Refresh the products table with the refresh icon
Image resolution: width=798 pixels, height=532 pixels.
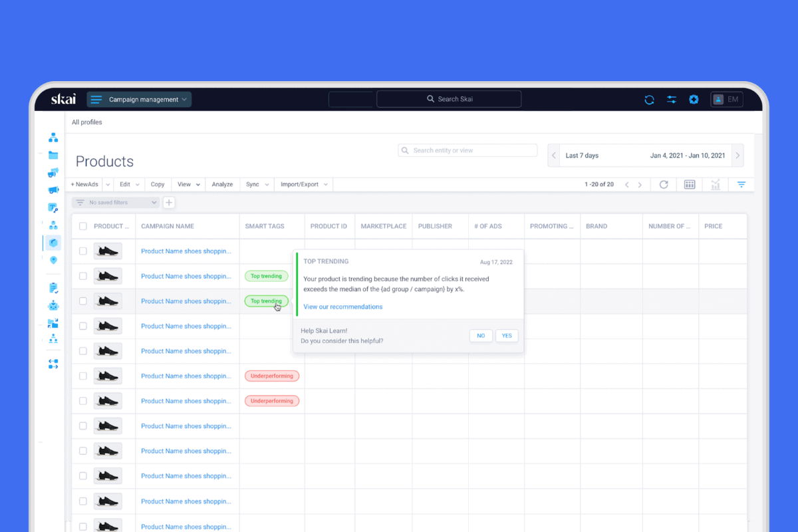663,184
